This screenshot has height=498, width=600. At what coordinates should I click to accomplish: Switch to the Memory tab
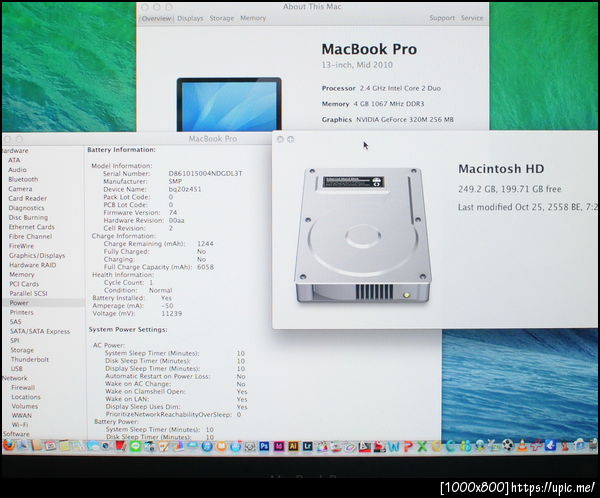[x=253, y=18]
